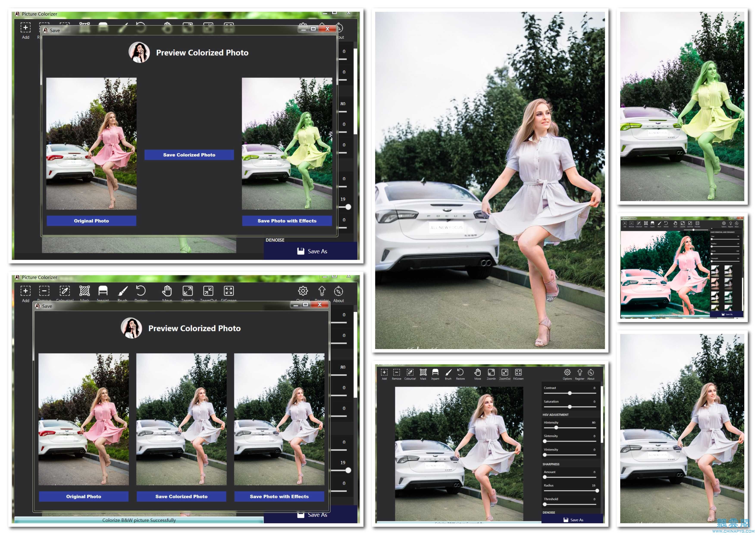Click Add icon behind three-photo Save dialog
The width and height of the screenshot is (756, 535).
25,291
